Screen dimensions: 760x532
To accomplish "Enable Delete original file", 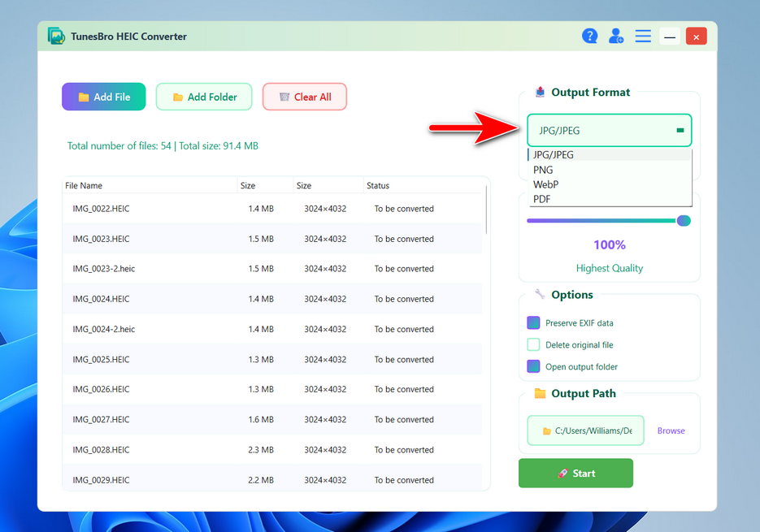I will tap(533, 344).
